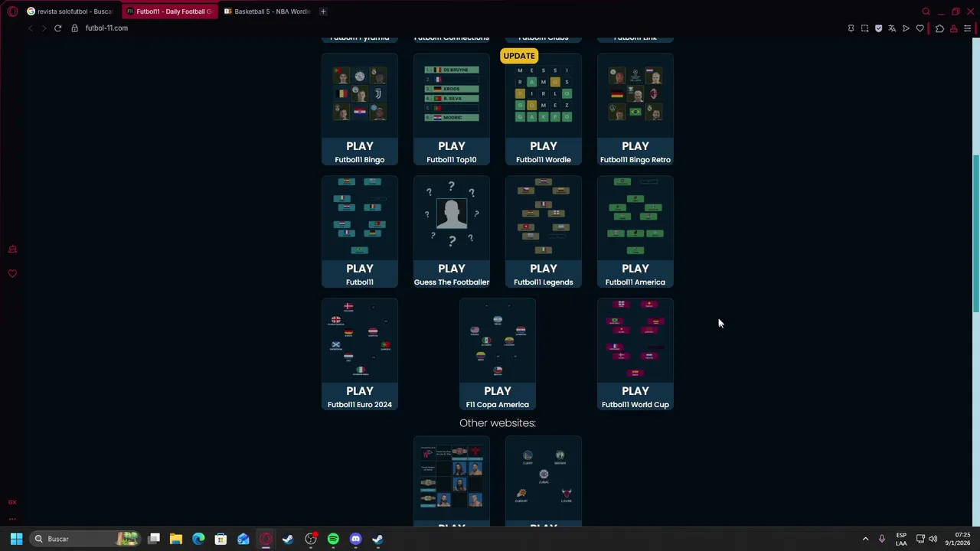Open the Windows Start menu
This screenshot has height=551, width=980.
(x=16, y=539)
